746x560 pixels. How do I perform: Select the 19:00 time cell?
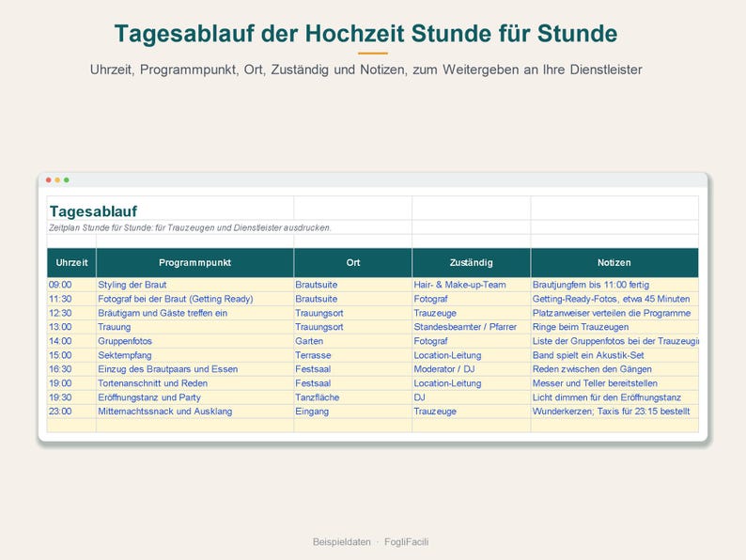pyautogui.click(x=71, y=383)
